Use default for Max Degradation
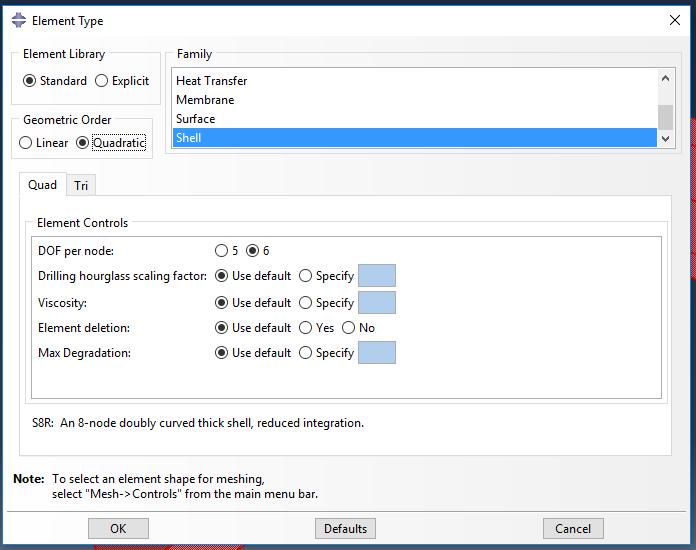This screenshot has height=550, width=696. coord(253,353)
